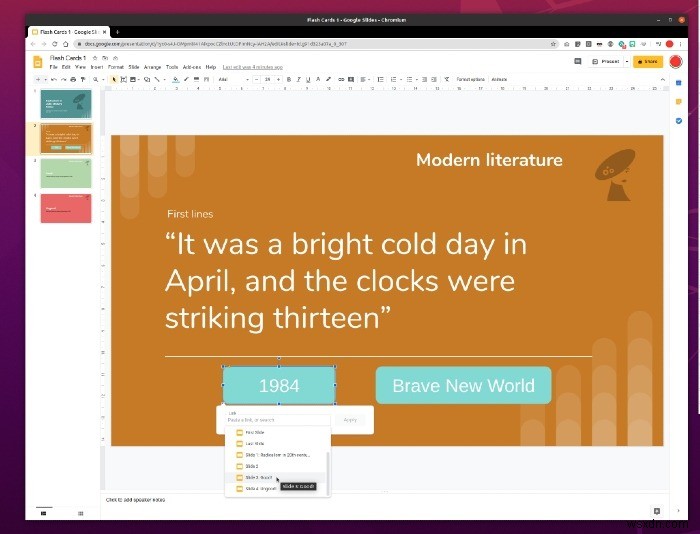Open the Arrange menu
Image resolution: width=700 pixels, height=534 pixels.
click(x=152, y=67)
